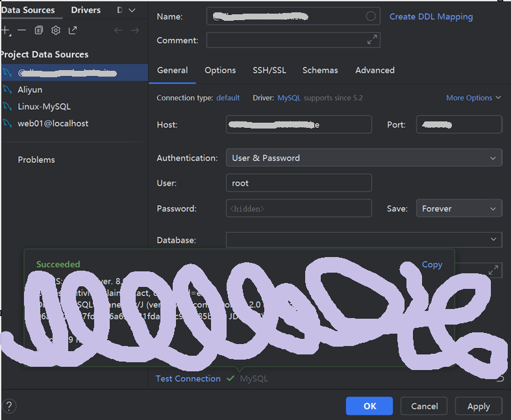Click Create DDL Mapping link
511x420 pixels.
click(431, 17)
